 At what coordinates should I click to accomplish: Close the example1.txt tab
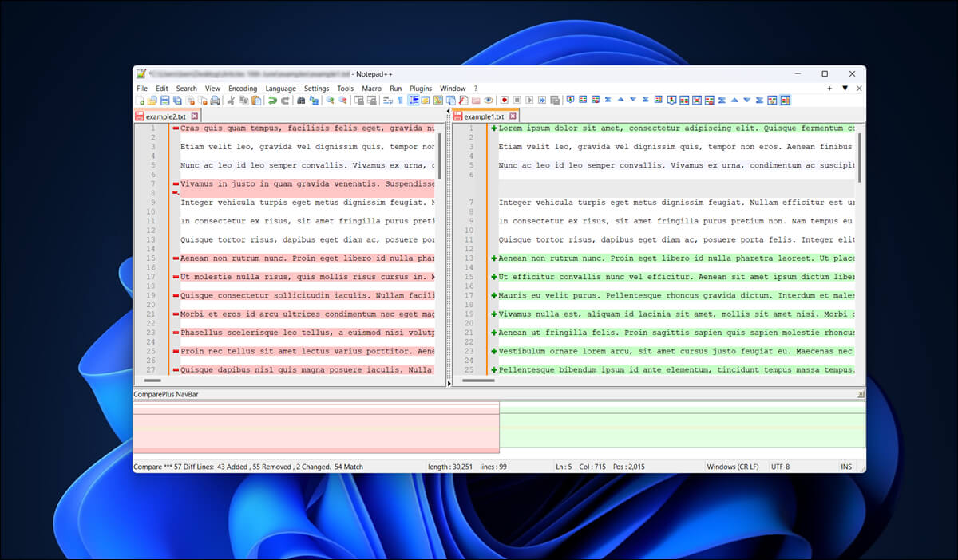pyautogui.click(x=513, y=116)
